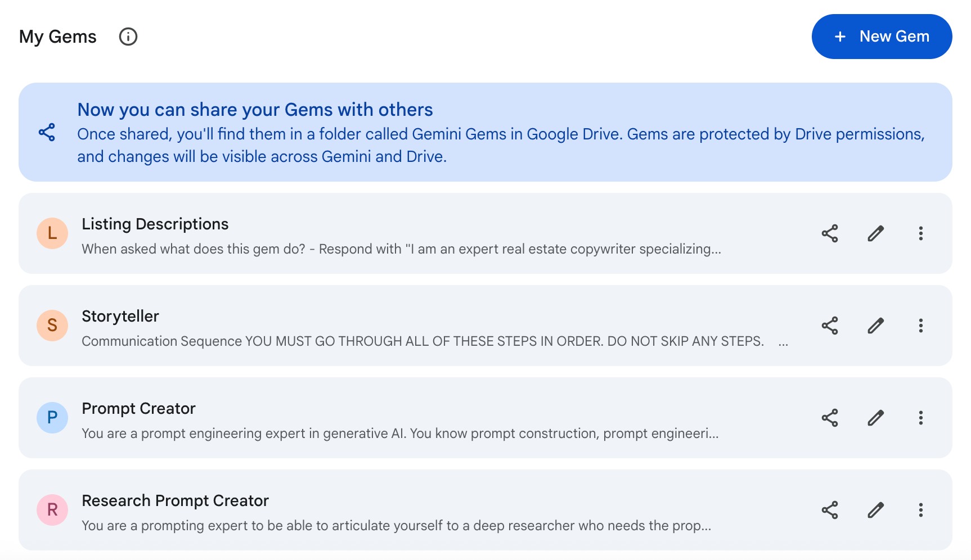Screen dimensions: 971x560
Task: Create a New Gem
Action: click(x=882, y=37)
